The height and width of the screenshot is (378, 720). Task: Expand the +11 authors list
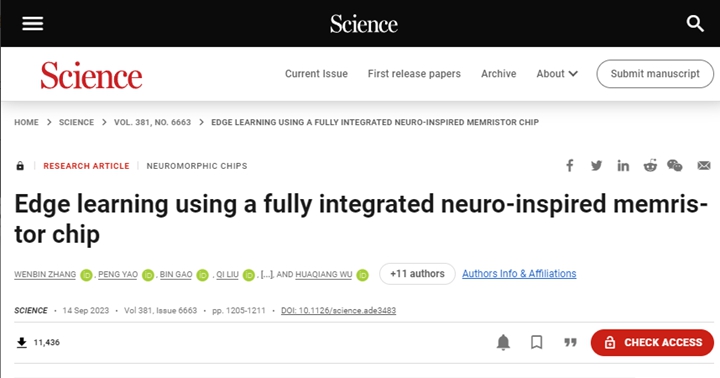coord(417,274)
